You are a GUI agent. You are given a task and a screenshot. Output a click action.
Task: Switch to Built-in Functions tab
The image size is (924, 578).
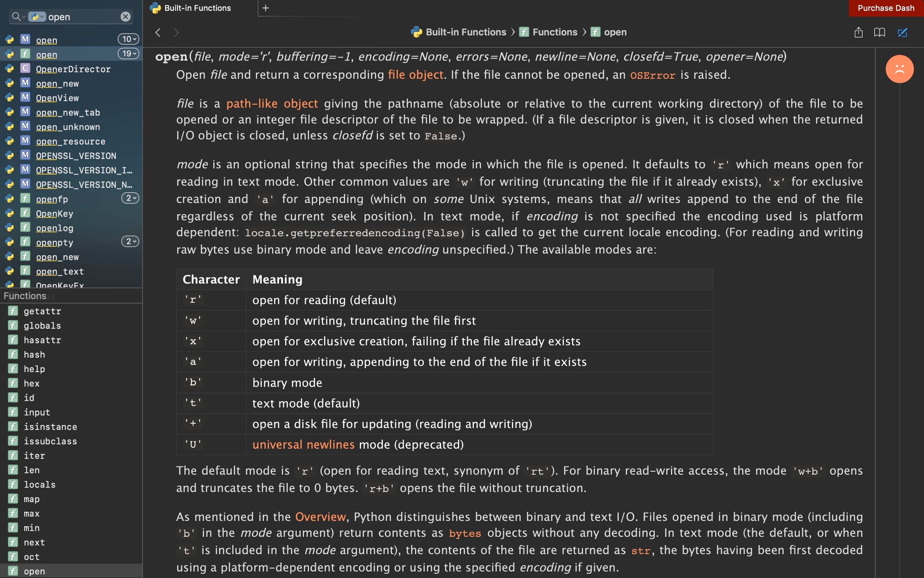tap(197, 8)
